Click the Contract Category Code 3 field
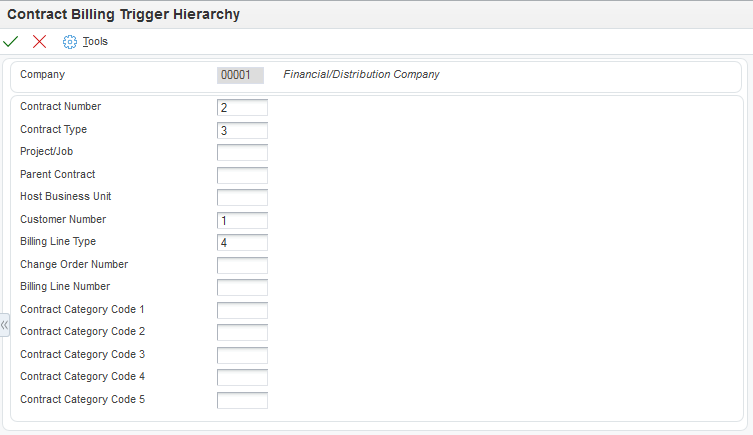The image size is (753, 435). pyautogui.click(x=242, y=355)
